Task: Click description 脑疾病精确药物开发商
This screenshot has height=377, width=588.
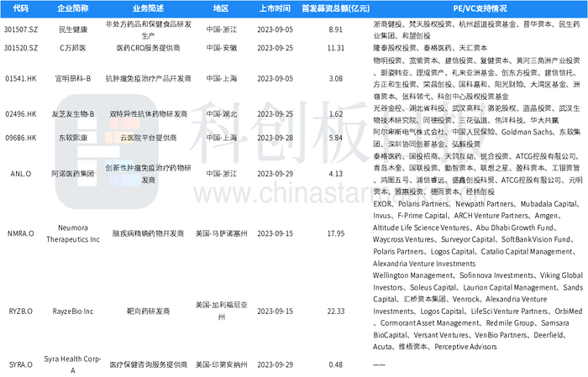Action: pyautogui.click(x=148, y=233)
